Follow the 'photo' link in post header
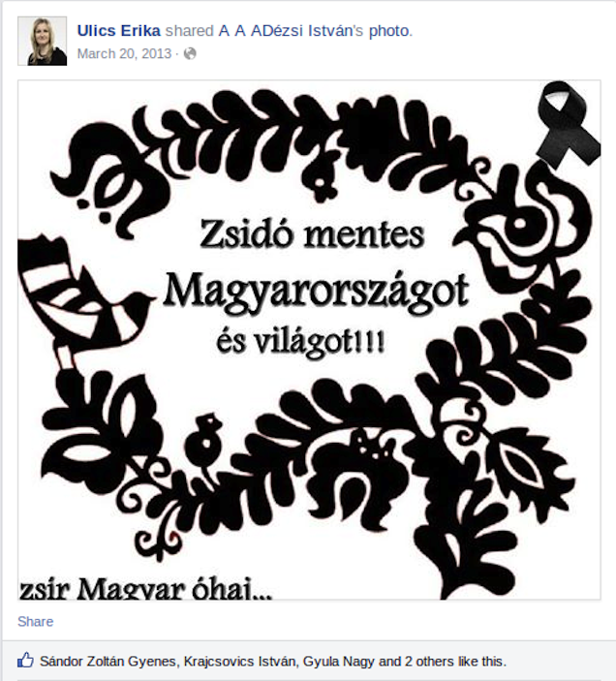The height and width of the screenshot is (681, 616). point(388,31)
